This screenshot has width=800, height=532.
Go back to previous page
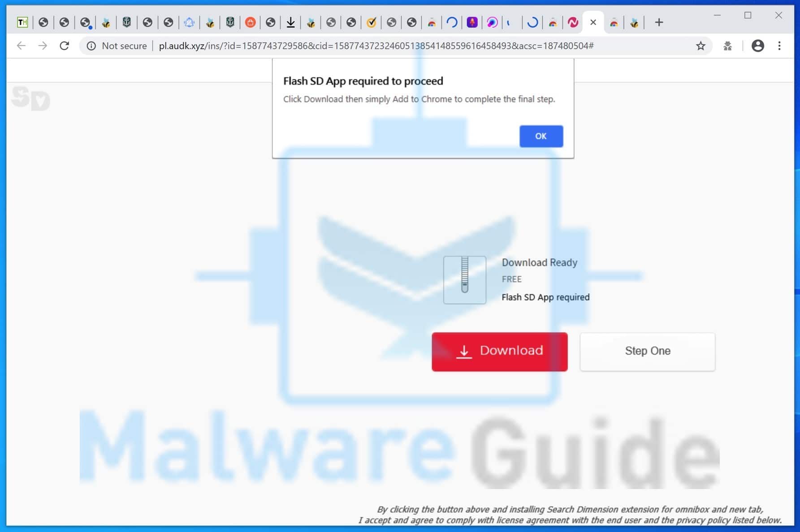[x=21, y=46]
